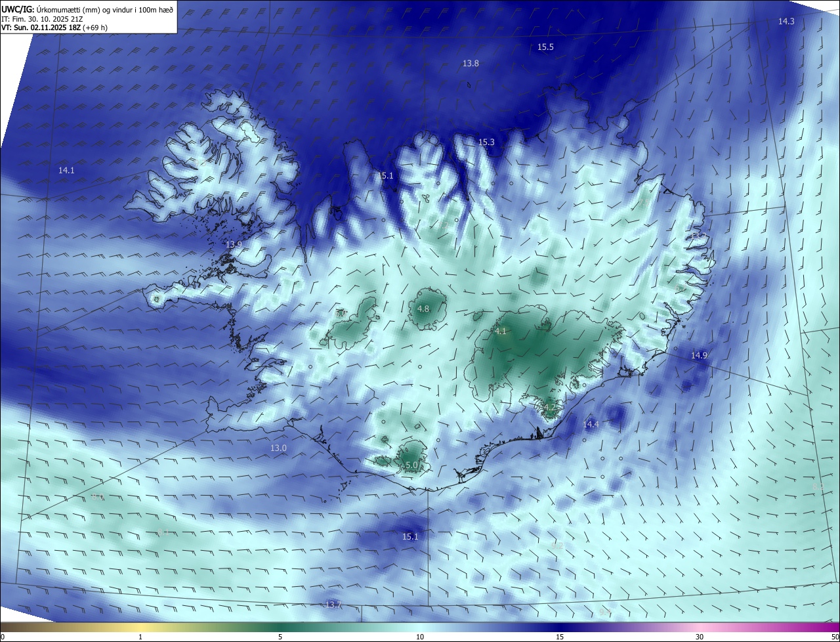Click the 13.0 value label off the southwest coast
Screen dimensions: 840x642
(x=279, y=448)
